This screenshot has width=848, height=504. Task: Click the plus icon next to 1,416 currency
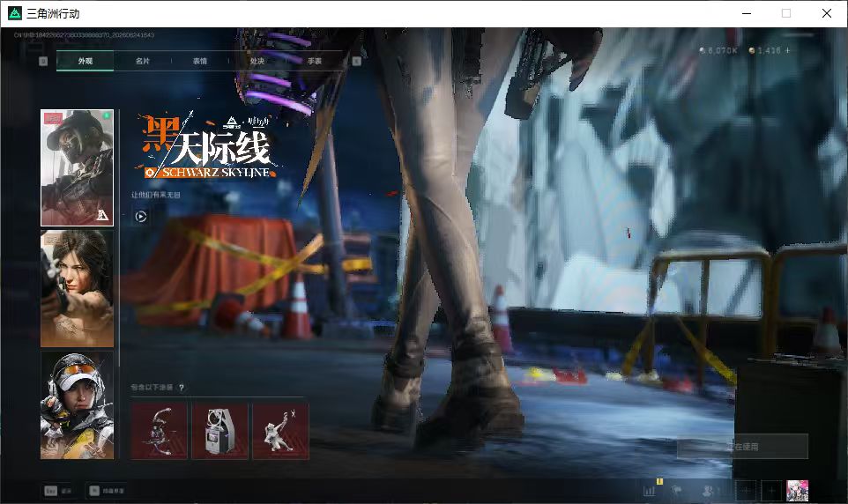787,50
